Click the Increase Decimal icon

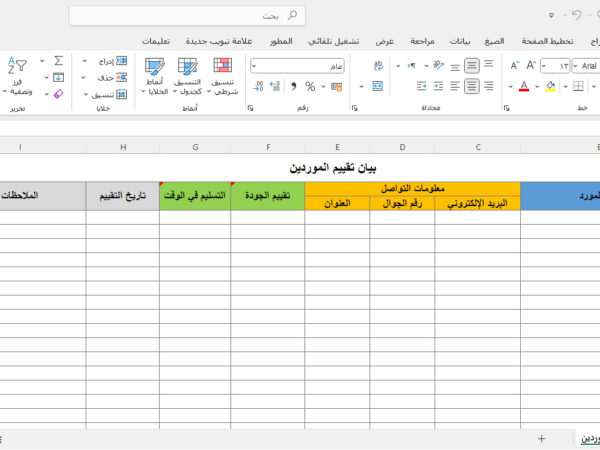pyautogui.click(x=275, y=86)
